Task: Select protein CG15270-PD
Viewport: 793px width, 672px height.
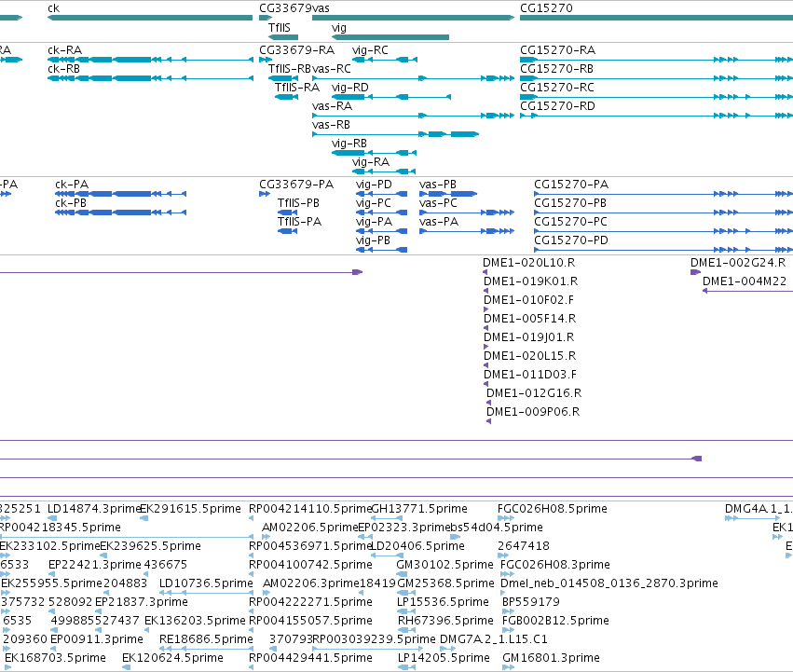Action: (663, 250)
